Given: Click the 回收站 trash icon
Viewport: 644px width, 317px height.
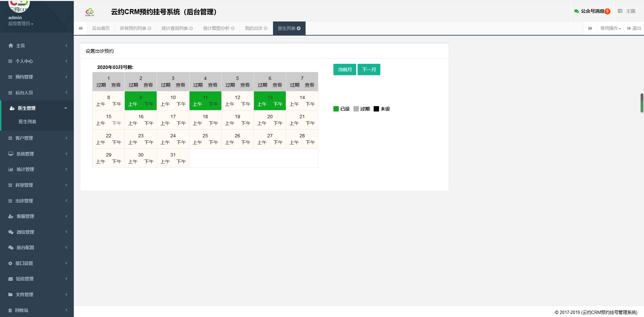Looking at the screenshot, I should pos(10,310).
